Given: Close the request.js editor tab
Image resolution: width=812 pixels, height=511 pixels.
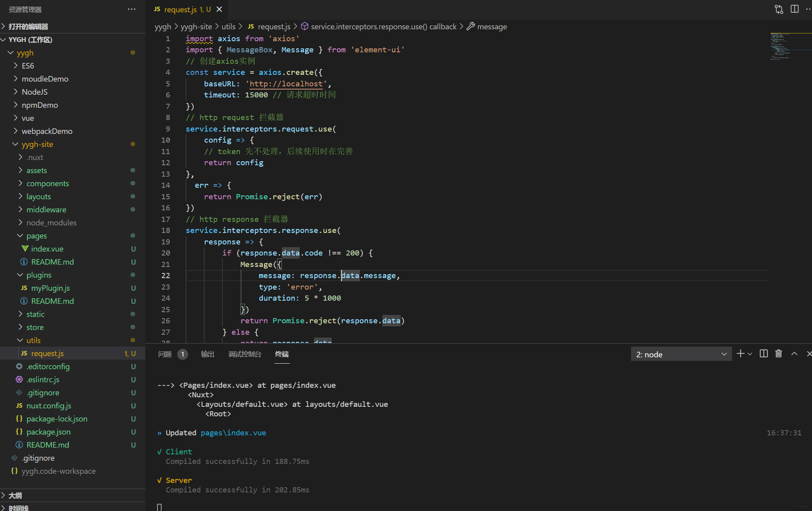Looking at the screenshot, I should tap(219, 9).
